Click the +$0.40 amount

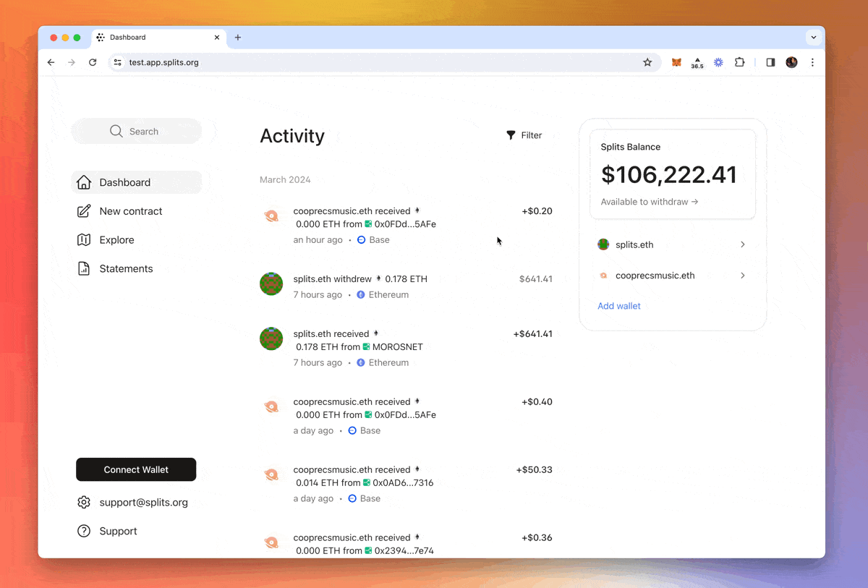537,402
